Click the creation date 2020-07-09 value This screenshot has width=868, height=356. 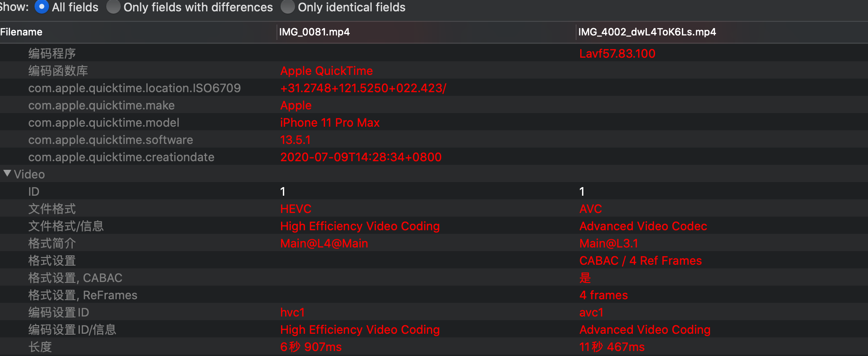pos(360,157)
